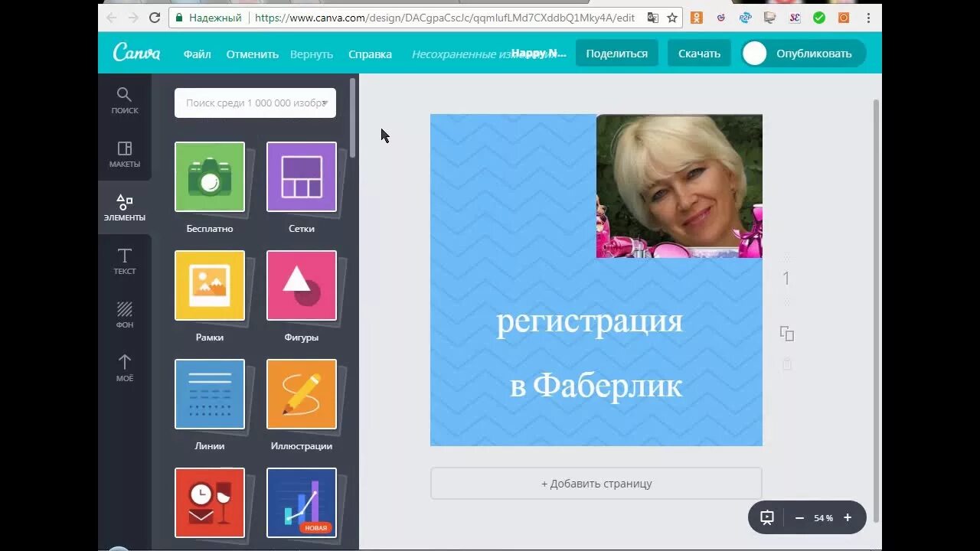
Task: Select the text в Фаберлик on canvas
Action: [596, 386]
